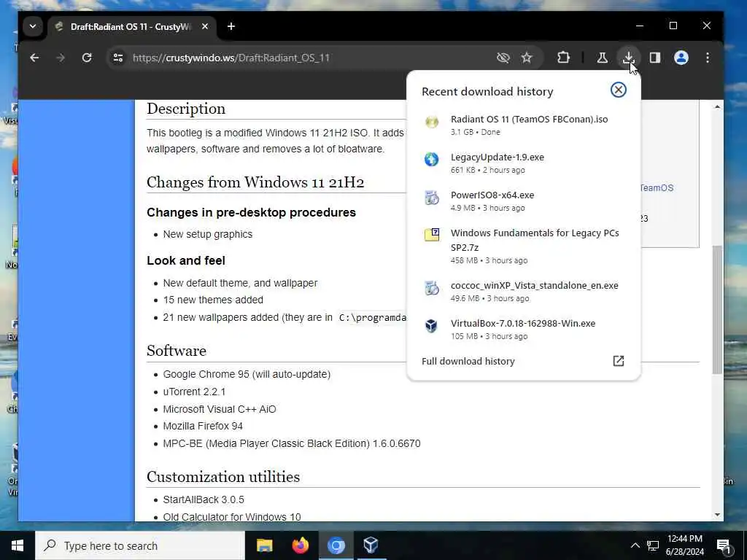
Task: Click the VirtualBox cube file icon
Action: [431, 326]
